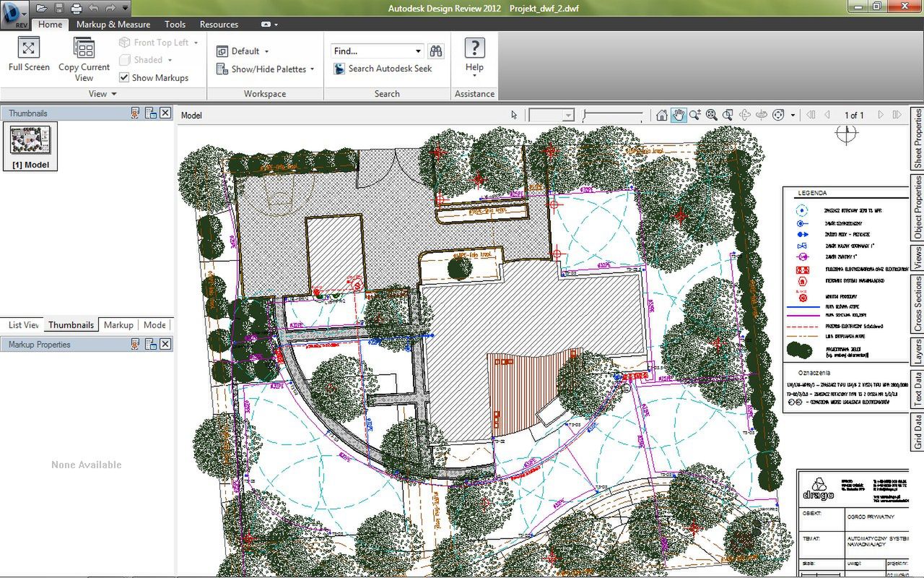Open the Text Data side tab
The height and width of the screenshot is (578, 924).
(917, 389)
